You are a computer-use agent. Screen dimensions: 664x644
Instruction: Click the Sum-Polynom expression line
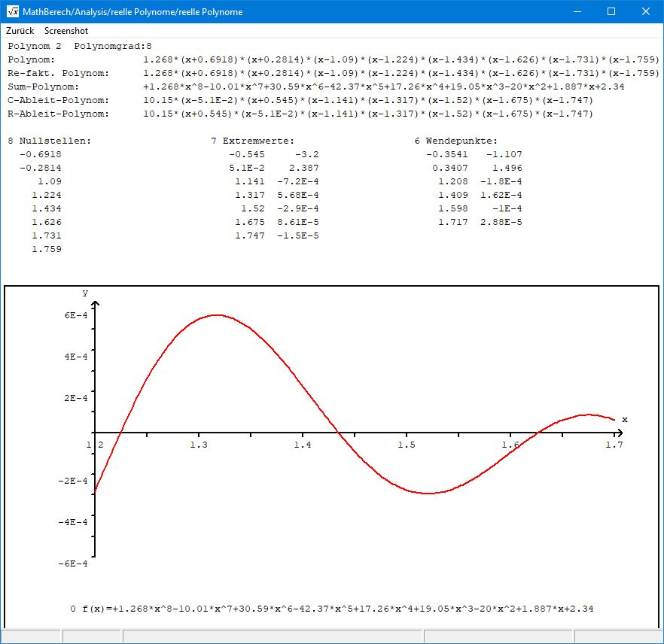(x=384, y=87)
